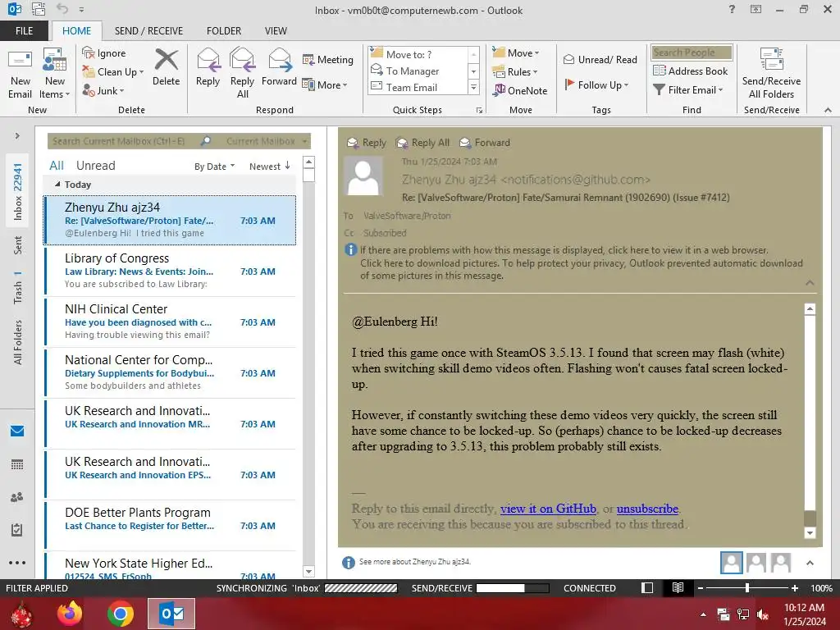Screen dimensions: 840x630
Task: Switch to the SEND / RECEIVE tab
Action: [x=148, y=30]
